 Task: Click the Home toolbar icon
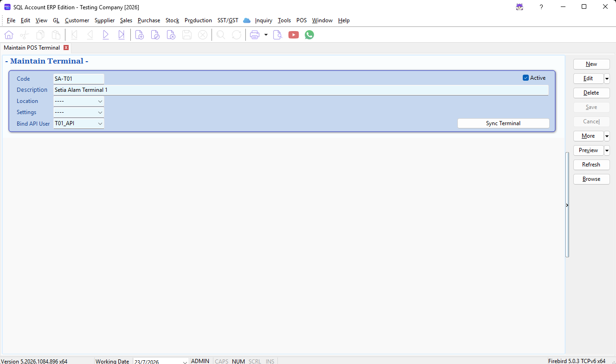click(8, 35)
